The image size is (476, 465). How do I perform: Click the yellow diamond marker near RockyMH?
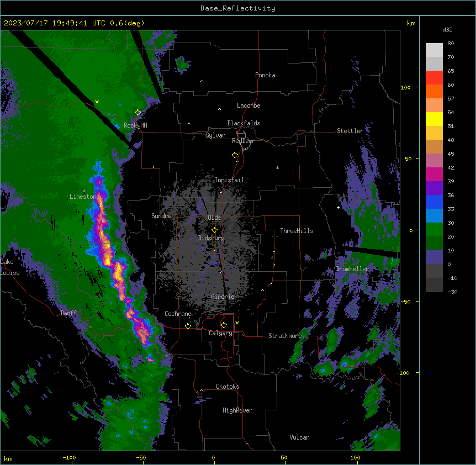[138, 113]
